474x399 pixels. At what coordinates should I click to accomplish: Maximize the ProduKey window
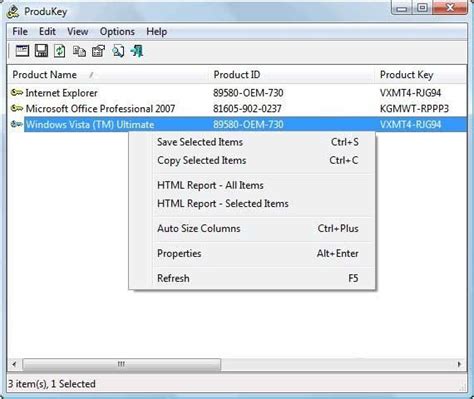[422, 7]
